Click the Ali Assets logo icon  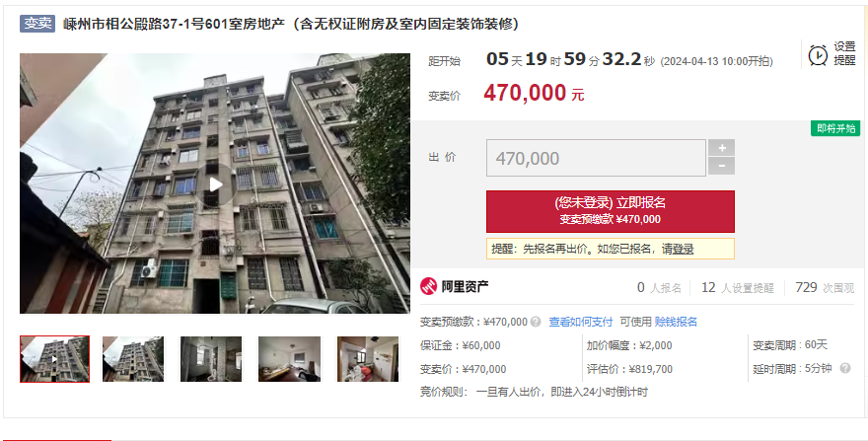coord(428,287)
